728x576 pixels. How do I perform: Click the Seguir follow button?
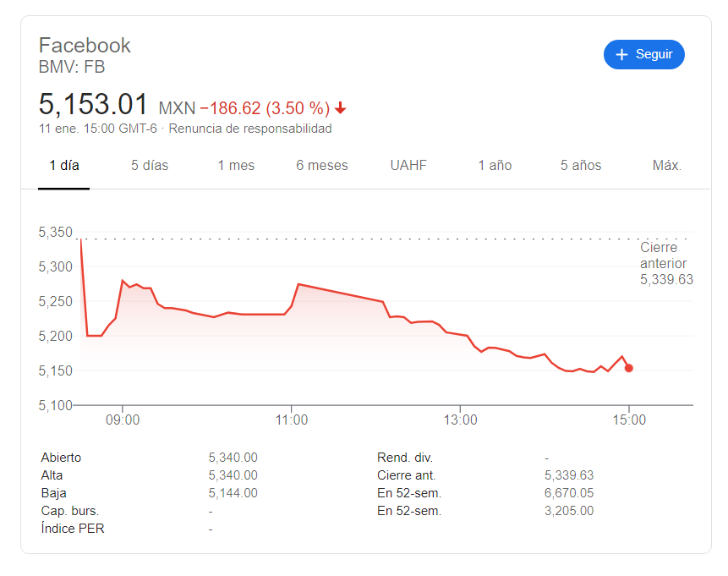[x=643, y=54]
